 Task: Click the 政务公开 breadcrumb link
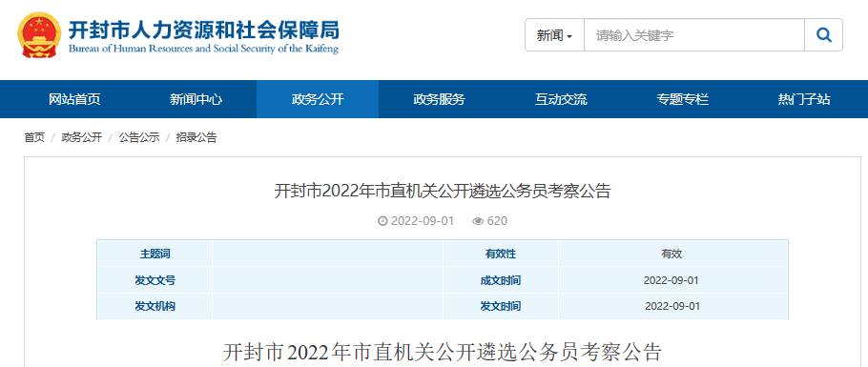pyautogui.click(x=82, y=138)
